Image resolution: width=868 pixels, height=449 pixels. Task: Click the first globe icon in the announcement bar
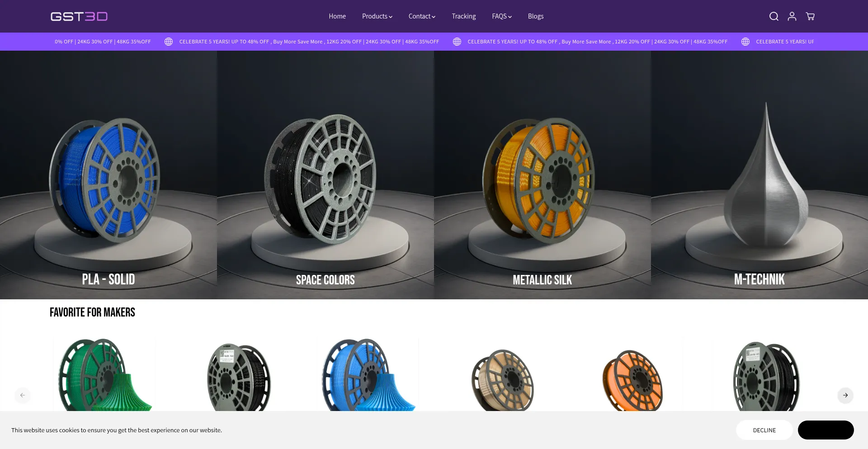169,42
